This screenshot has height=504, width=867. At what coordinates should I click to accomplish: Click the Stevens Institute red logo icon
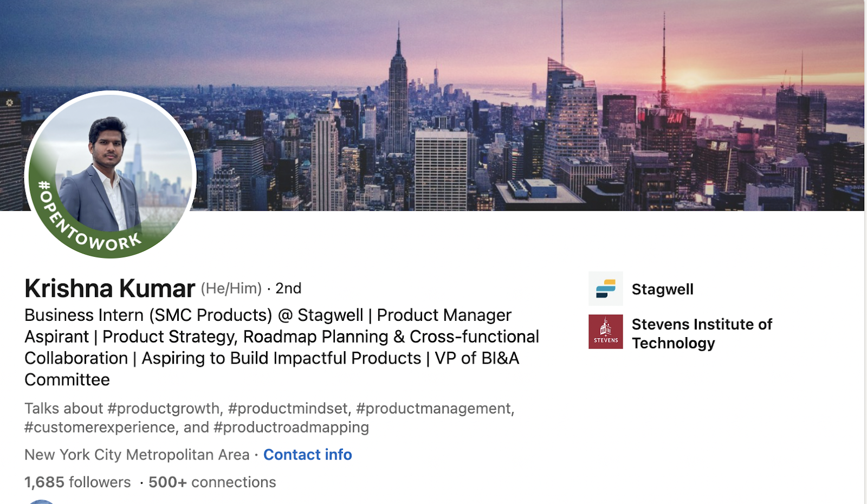605,332
